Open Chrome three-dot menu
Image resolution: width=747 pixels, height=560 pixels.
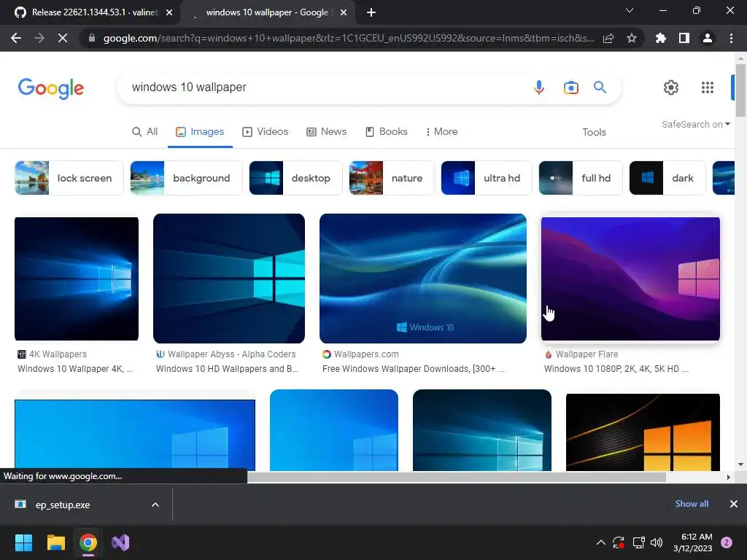731,38
